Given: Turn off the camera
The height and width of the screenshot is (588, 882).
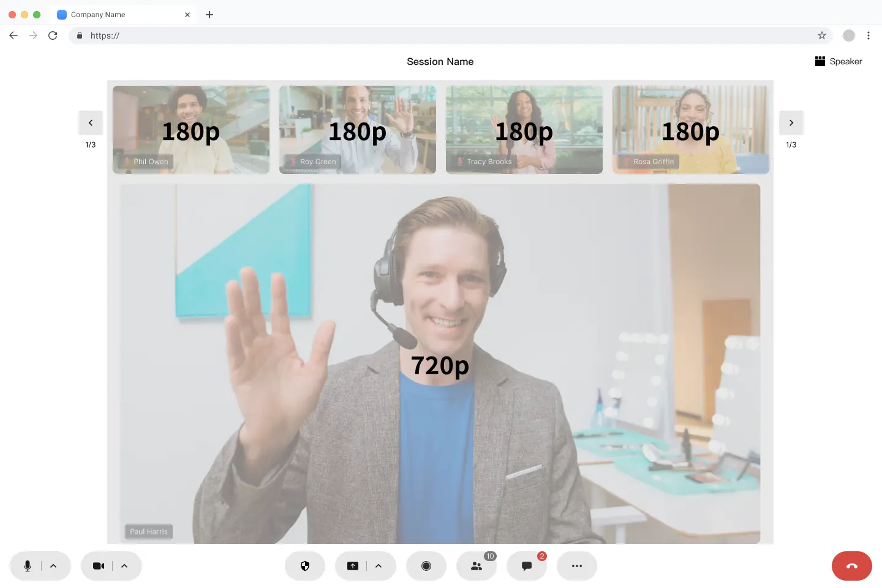Looking at the screenshot, I should (99, 565).
